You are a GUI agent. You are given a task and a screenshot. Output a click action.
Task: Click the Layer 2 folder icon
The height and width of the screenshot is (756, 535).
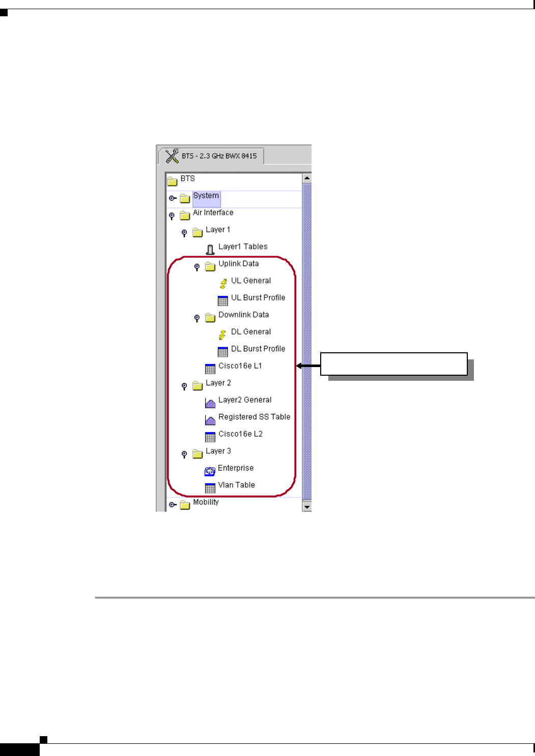click(198, 386)
